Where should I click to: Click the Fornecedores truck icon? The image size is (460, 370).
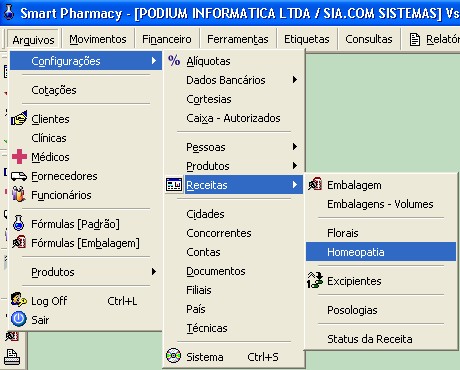(x=19, y=176)
